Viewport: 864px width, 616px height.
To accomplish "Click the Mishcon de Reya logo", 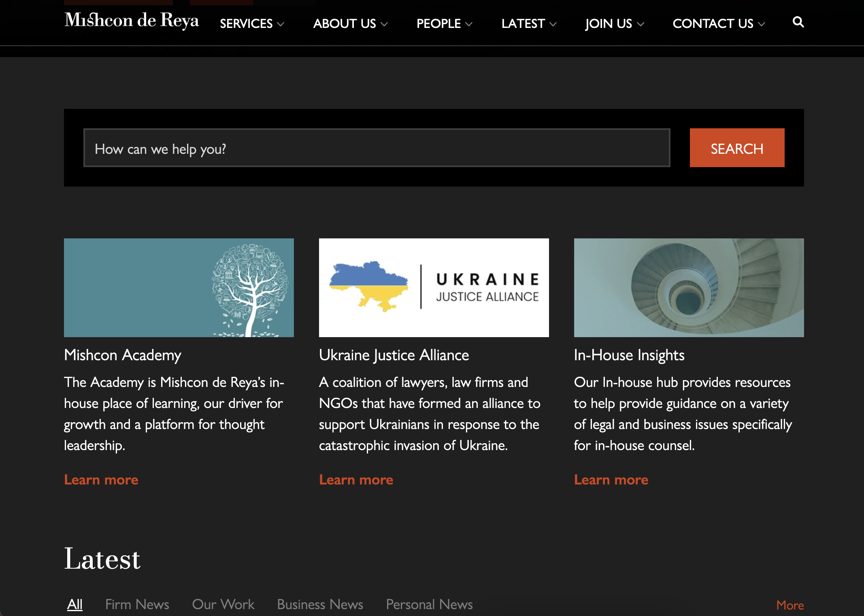I will 132,20.
